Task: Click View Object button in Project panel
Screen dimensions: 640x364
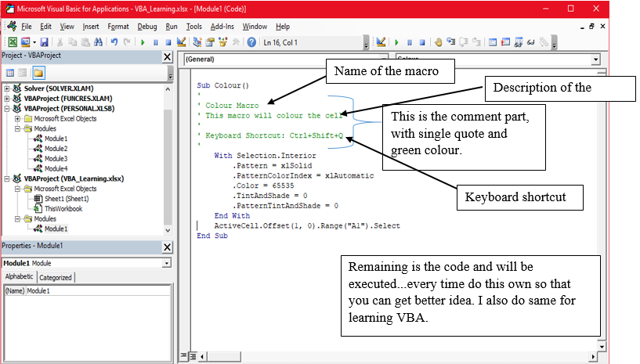Action: (23, 73)
